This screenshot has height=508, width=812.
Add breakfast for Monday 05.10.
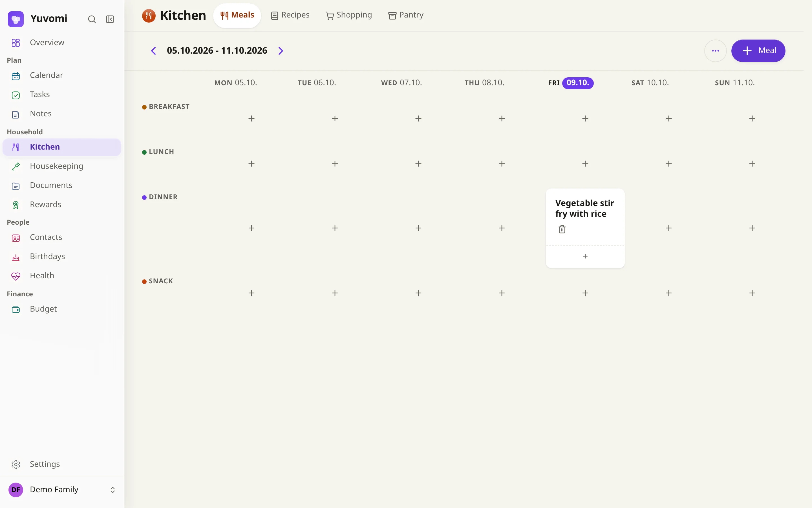[251, 119]
